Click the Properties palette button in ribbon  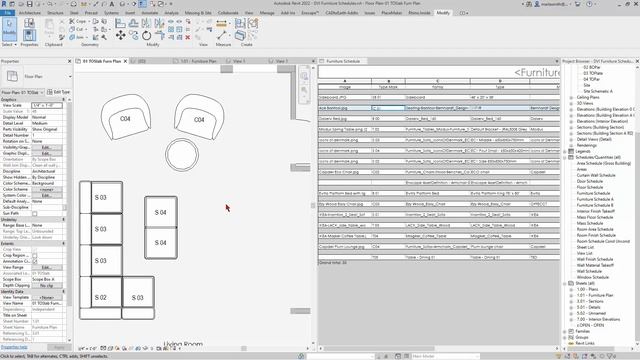pyautogui.click(x=29, y=36)
